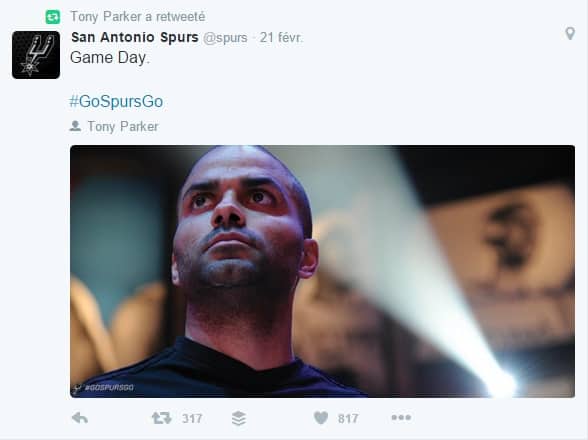Enlarge the tweet's attached photo
Screen dimensions: 588x440
click(322, 271)
